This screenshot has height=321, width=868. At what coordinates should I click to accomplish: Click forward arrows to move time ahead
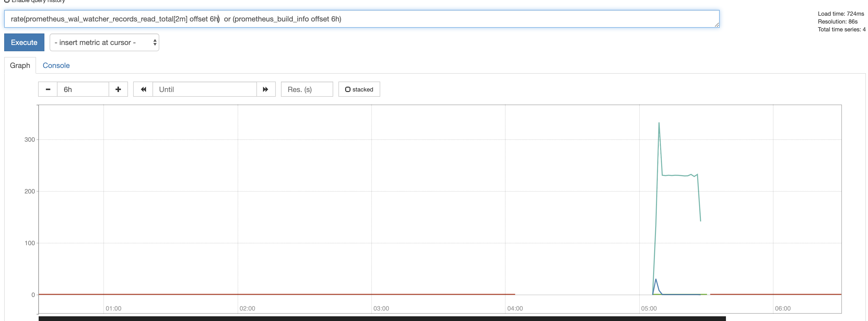(x=266, y=89)
